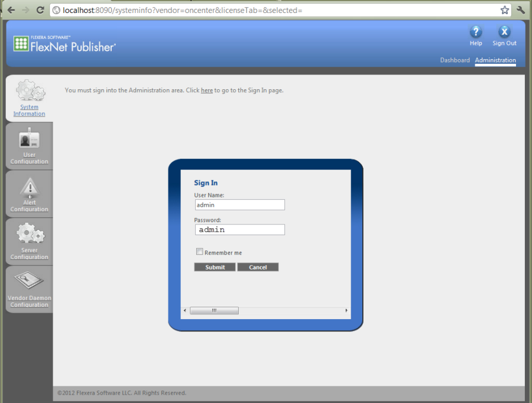Click the Submit button
This screenshot has width=532, height=403.
point(215,267)
